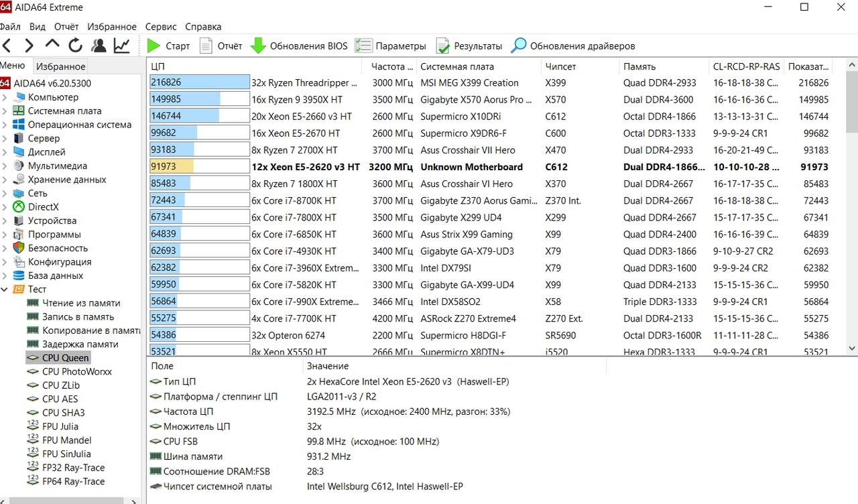This screenshot has width=858, height=504.
Task: Select FPU Julia benchmark test
Action: [x=60, y=426]
